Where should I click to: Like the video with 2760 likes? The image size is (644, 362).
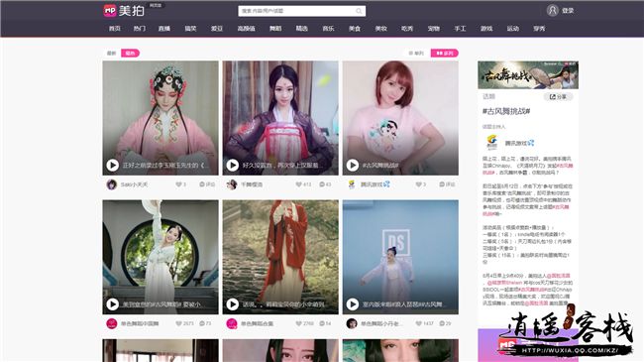pyautogui.click(x=298, y=323)
